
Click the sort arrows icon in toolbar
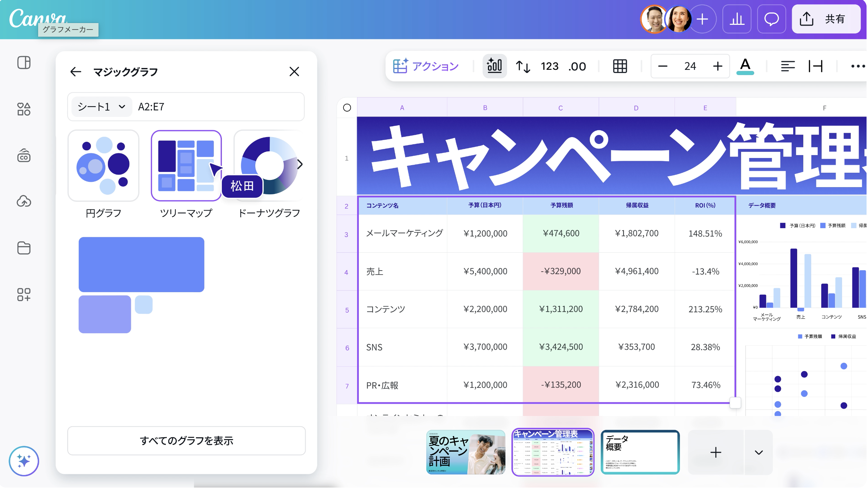523,66
